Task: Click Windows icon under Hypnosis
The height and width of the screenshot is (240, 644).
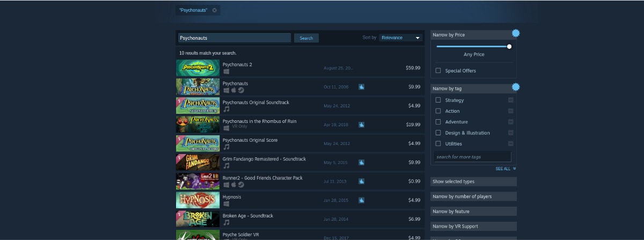Action: click(x=226, y=203)
